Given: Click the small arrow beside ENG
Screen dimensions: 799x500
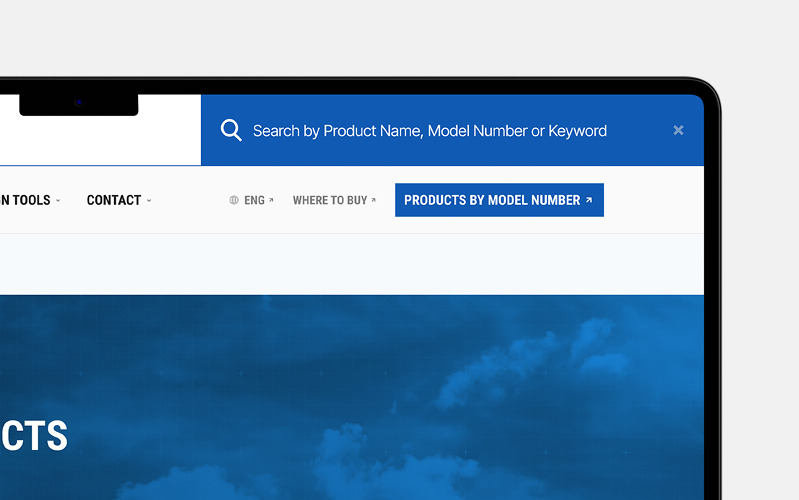Looking at the screenshot, I should tap(271, 200).
